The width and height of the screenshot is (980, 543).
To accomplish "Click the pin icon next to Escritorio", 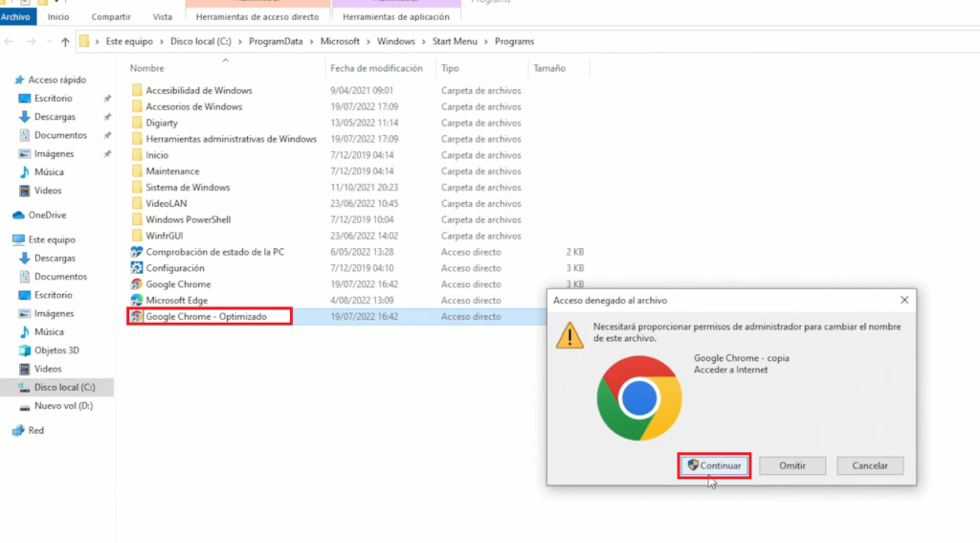I will tap(107, 99).
